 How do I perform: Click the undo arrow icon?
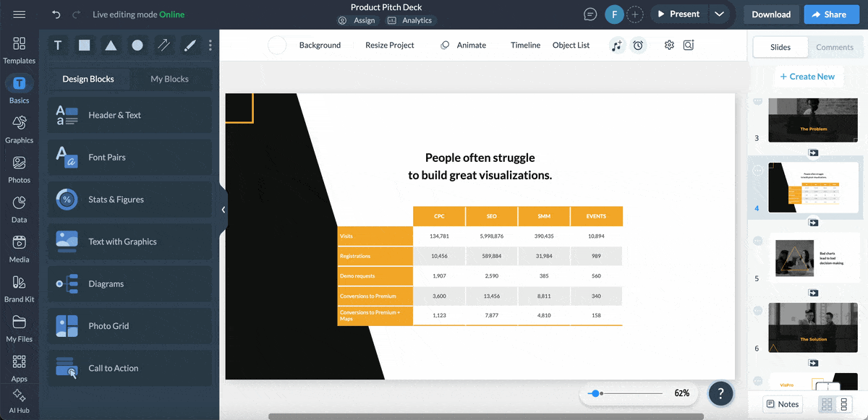[x=56, y=14]
